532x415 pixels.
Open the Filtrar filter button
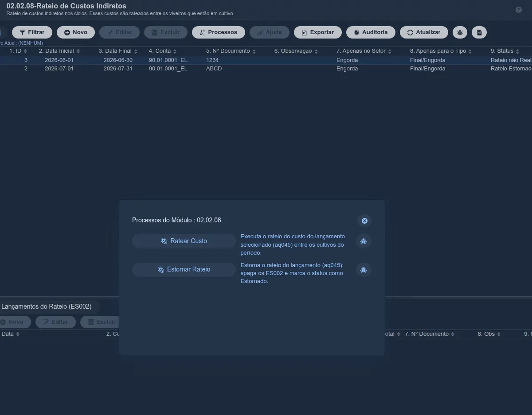pos(32,32)
